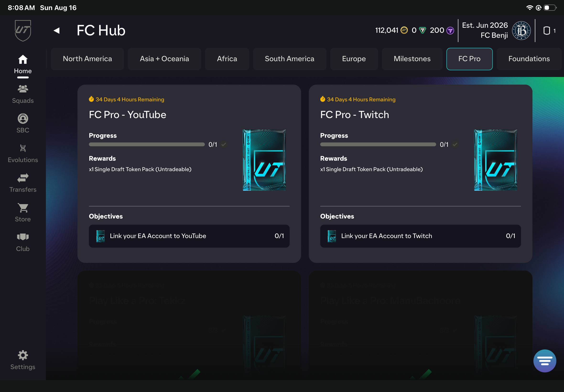Tap the YouTube card's time remaining text
This screenshot has height=392, width=564.
tap(130, 99)
